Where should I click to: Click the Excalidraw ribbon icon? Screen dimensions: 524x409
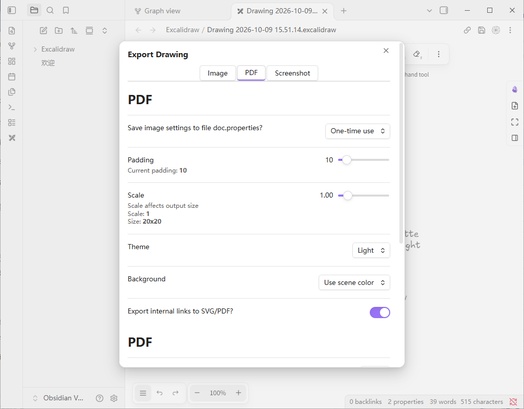(x=12, y=138)
